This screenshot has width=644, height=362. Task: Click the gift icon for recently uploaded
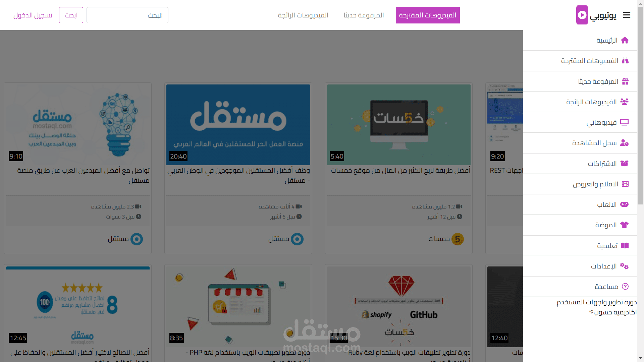pyautogui.click(x=625, y=81)
